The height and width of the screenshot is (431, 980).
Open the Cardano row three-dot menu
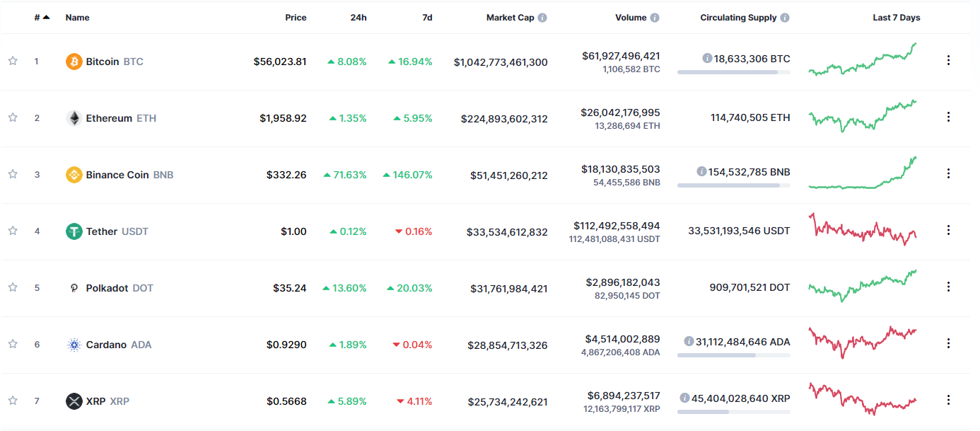point(948,344)
